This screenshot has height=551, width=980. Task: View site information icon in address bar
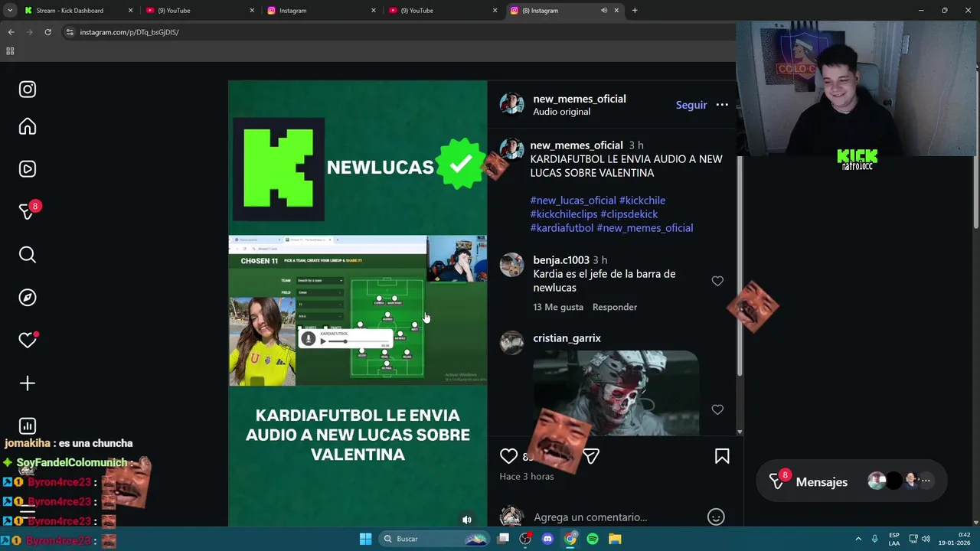pyautogui.click(x=70, y=32)
